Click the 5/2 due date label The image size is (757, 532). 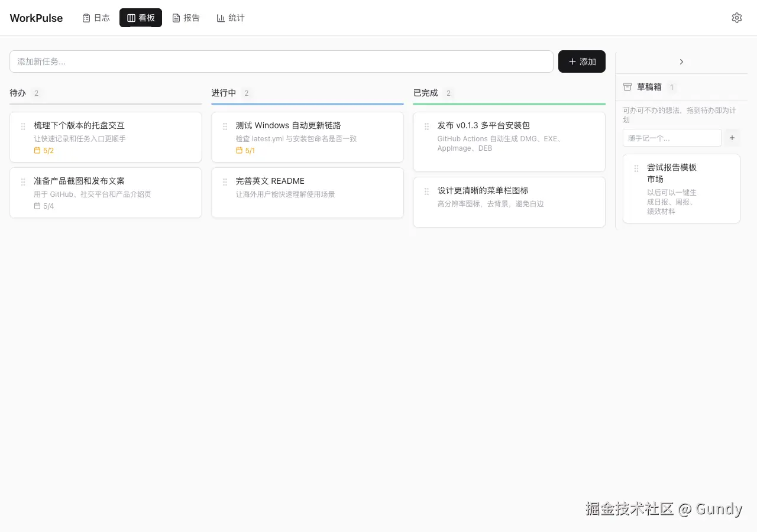48,151
